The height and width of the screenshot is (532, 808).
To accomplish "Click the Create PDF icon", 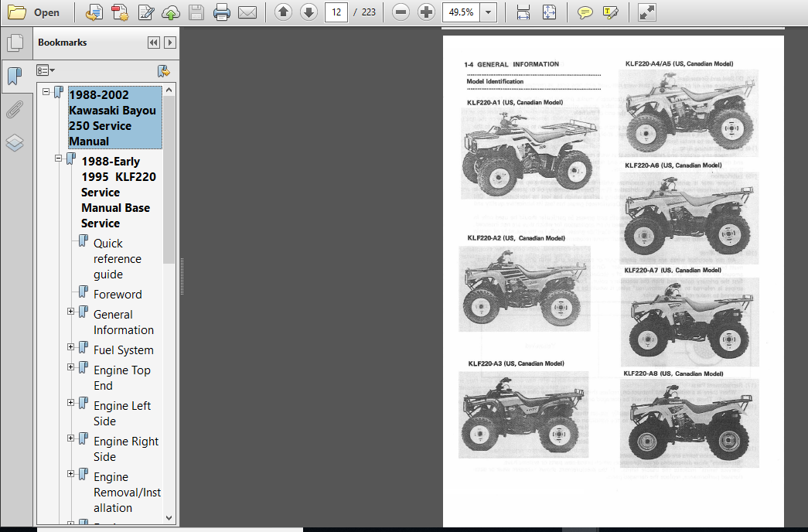I will tap(120, 12).
